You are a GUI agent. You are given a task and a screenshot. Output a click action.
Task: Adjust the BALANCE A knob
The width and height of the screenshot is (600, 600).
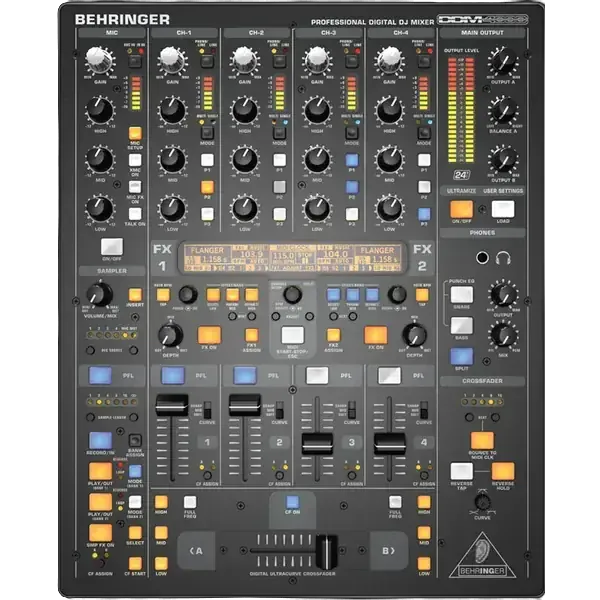503,110
